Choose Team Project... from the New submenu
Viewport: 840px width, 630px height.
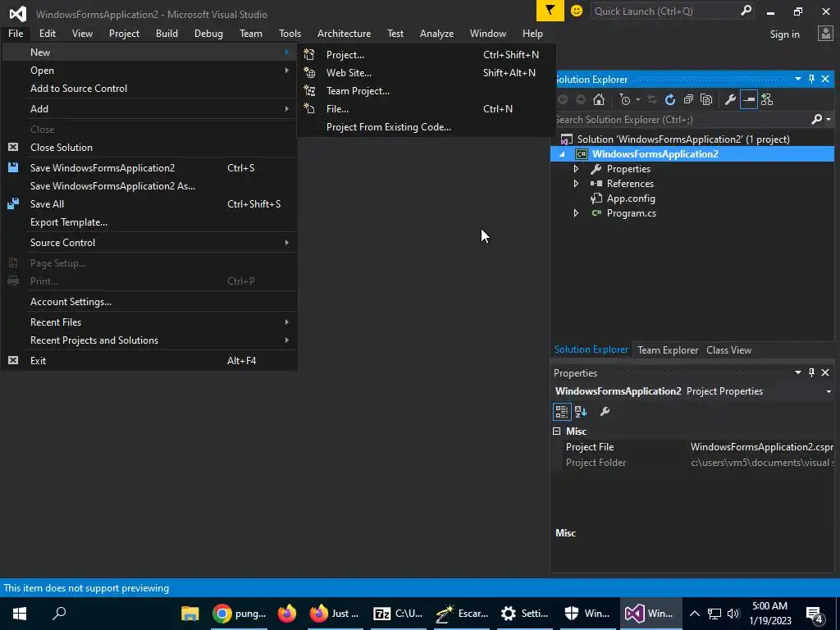[x=427, y=91]
